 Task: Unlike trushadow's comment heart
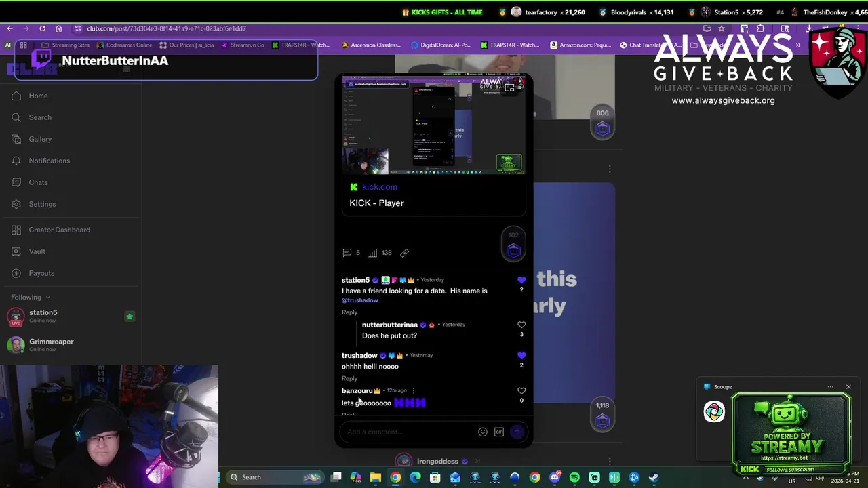521,355
